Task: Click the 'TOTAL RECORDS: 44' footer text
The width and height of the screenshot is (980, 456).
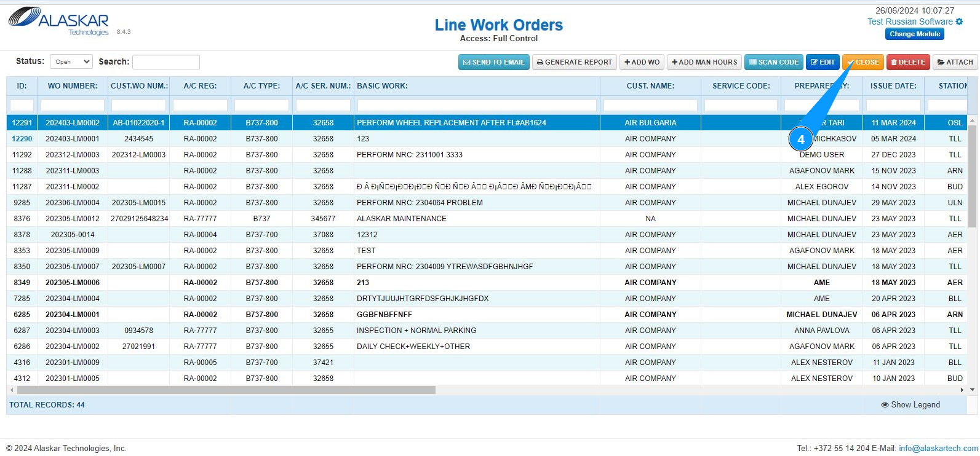Action: pos(47,405)
